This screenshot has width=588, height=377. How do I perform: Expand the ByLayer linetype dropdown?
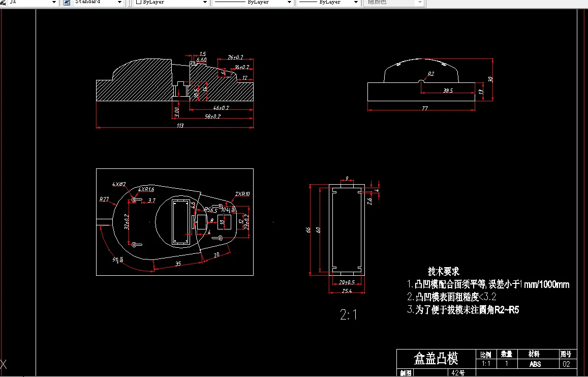pos(290,2)
